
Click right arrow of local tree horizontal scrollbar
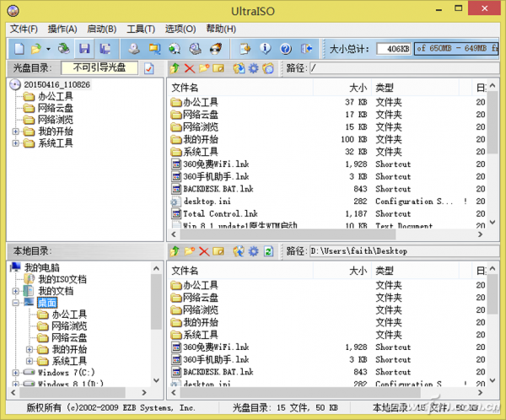pos(144,392)
